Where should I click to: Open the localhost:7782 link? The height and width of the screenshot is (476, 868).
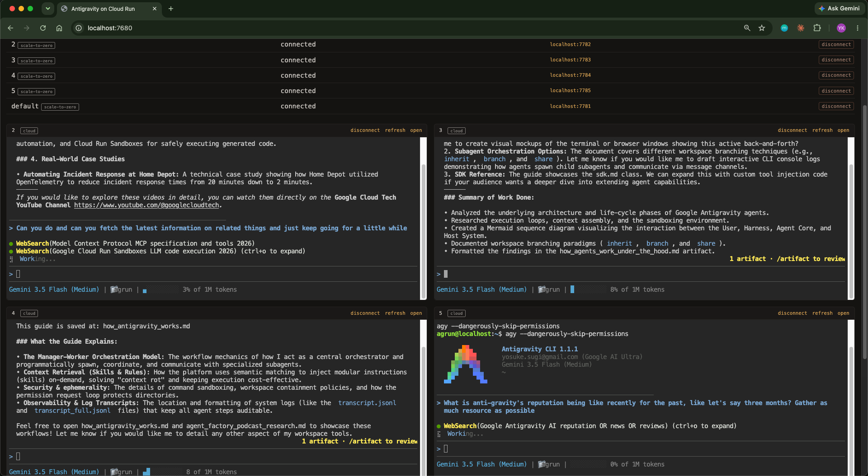pos(570,44)
